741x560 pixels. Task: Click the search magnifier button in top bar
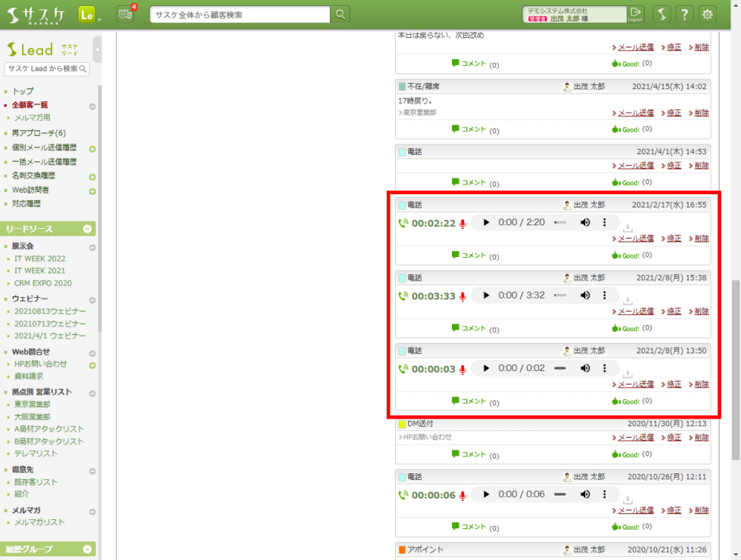[x=340, y=14]
